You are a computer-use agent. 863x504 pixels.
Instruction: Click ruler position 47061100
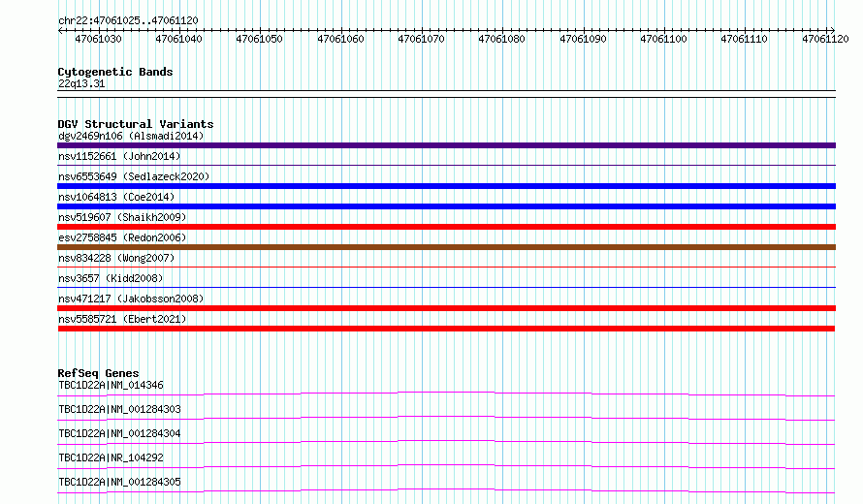[663, 39]
